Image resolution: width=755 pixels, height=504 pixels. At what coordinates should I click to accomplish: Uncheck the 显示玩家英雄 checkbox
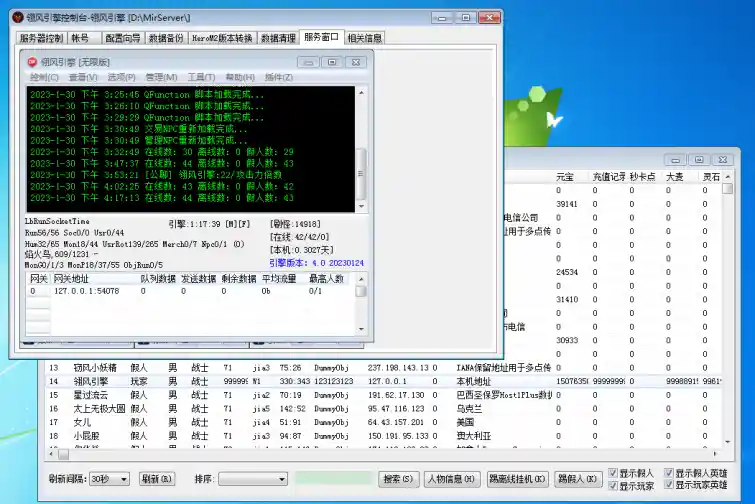669,485
